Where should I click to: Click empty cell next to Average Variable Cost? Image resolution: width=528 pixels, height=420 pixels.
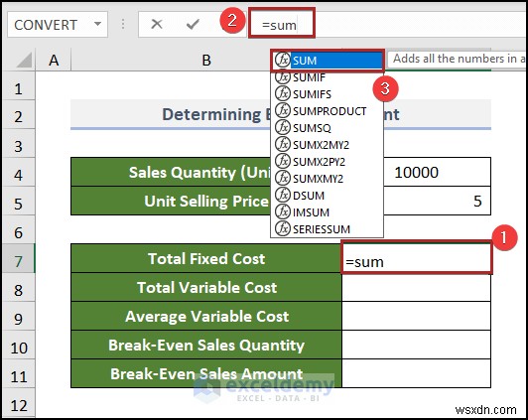(416, 316)
